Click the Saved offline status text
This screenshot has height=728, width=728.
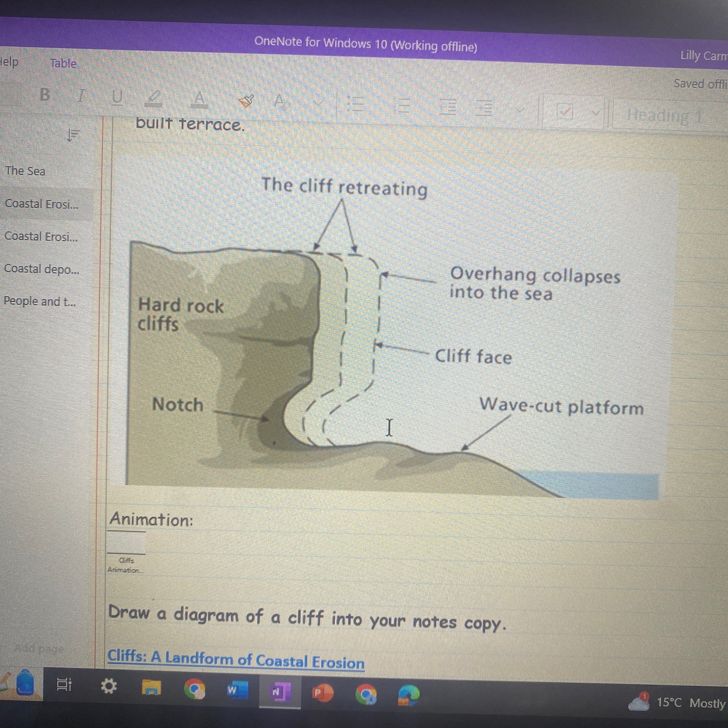pos(700,83)
